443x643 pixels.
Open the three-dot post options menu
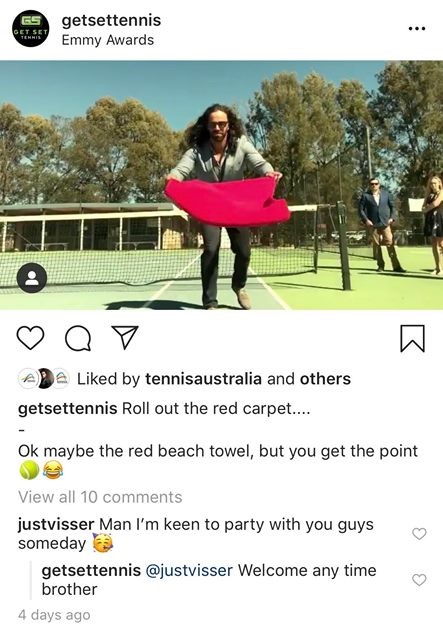coord(417,29)
